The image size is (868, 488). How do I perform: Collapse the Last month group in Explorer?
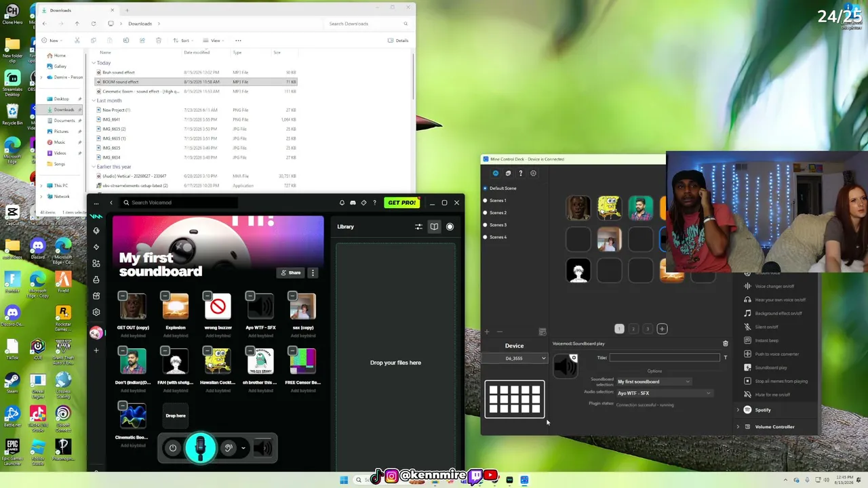pyautogui.click(x=94, y=100)
